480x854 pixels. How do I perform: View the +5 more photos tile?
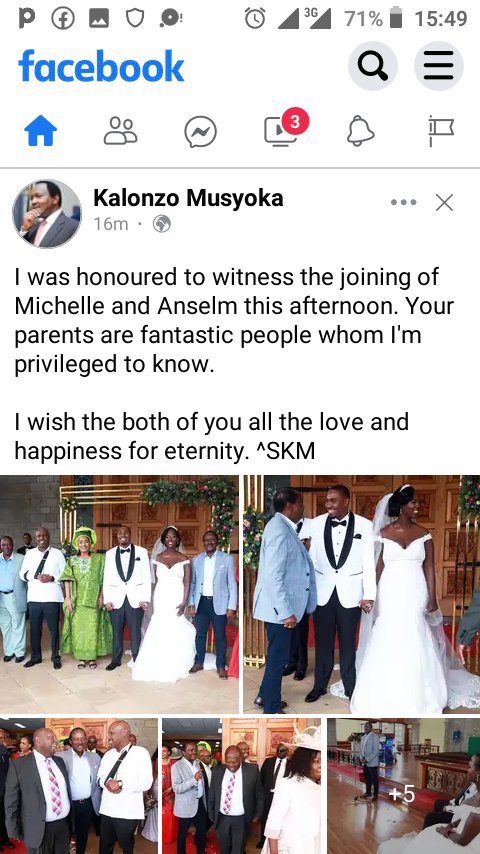(404, 786)
